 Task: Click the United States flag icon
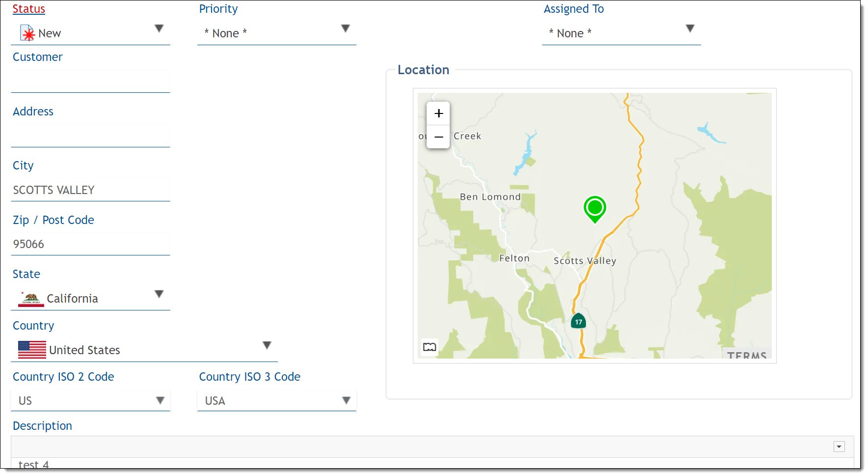click(32, 350)
